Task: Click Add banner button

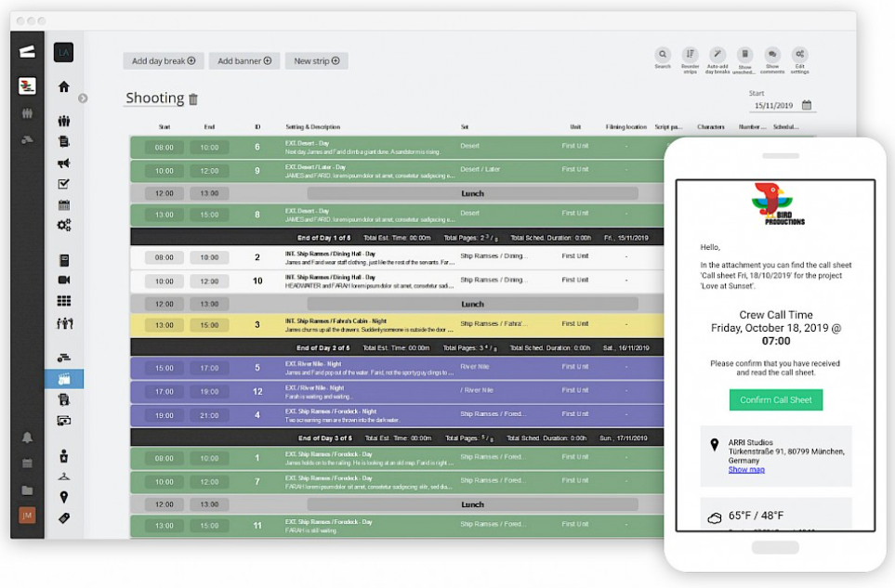Action: pyautogui.click(x=243, y=61)
